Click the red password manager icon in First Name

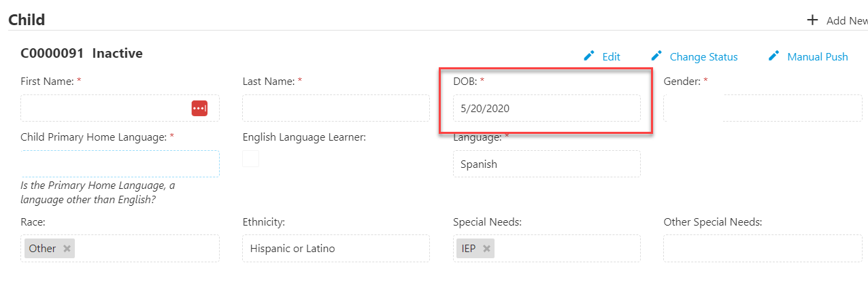[199, 108]
